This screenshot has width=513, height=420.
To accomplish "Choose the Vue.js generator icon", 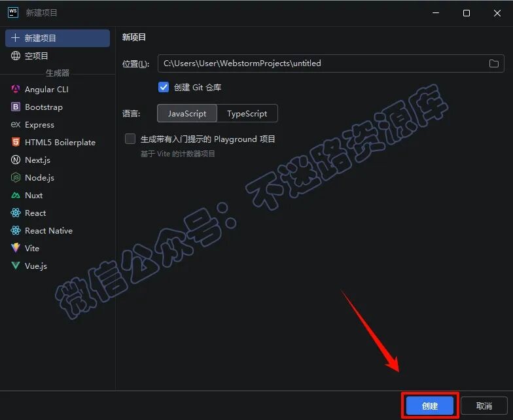I will (x=16, y=266).
